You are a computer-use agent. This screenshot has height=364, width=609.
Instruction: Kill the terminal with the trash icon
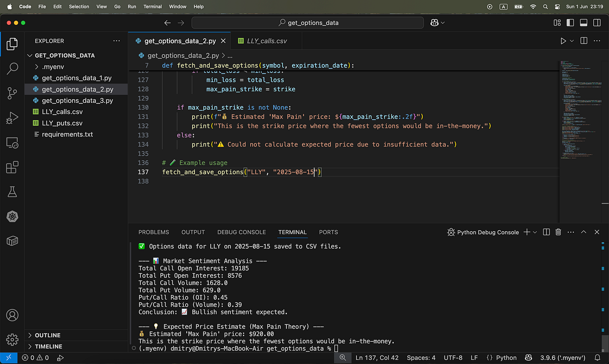pos(558,232)
